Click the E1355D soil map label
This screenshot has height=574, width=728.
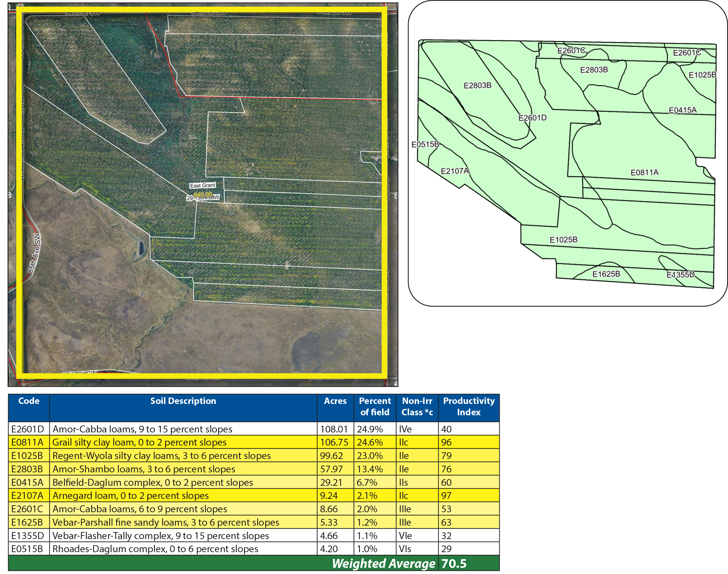[x=680, y=275]
